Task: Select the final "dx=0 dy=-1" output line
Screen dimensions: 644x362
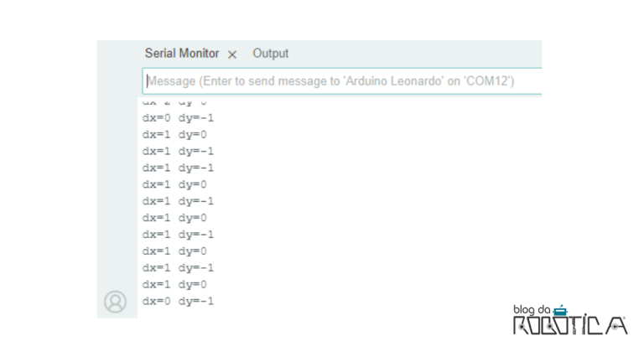Action: pyautogui.click(x=178, y=301)
